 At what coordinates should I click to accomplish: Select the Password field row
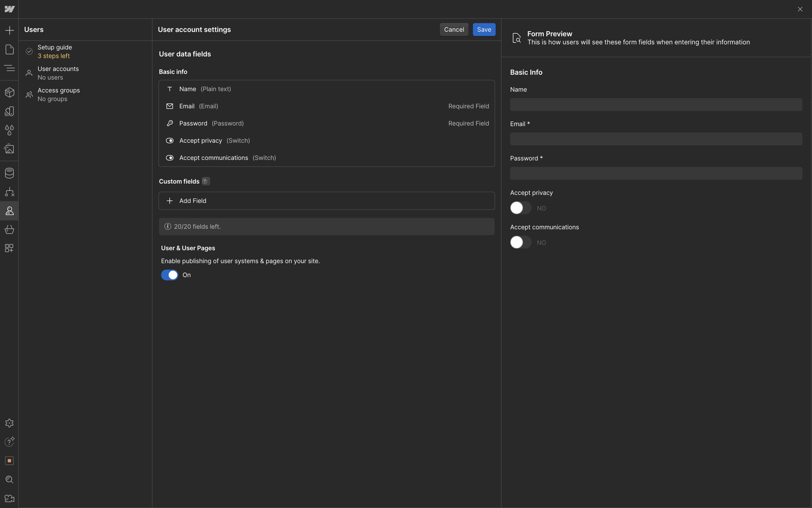(x=326, y=123)
